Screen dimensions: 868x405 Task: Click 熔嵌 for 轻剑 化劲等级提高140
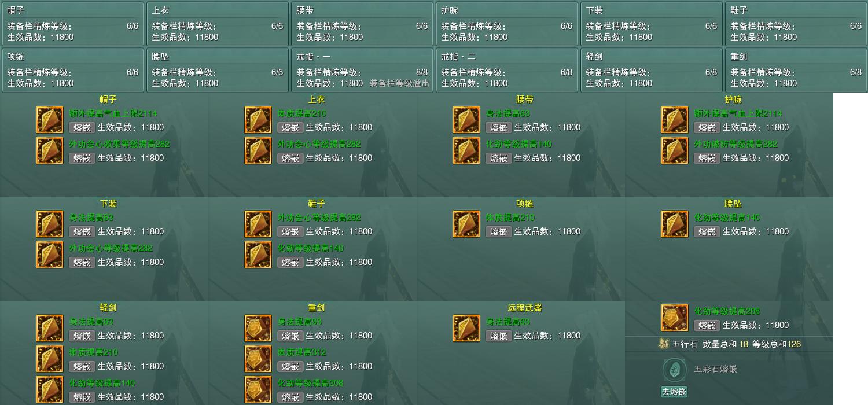[82, 397]
